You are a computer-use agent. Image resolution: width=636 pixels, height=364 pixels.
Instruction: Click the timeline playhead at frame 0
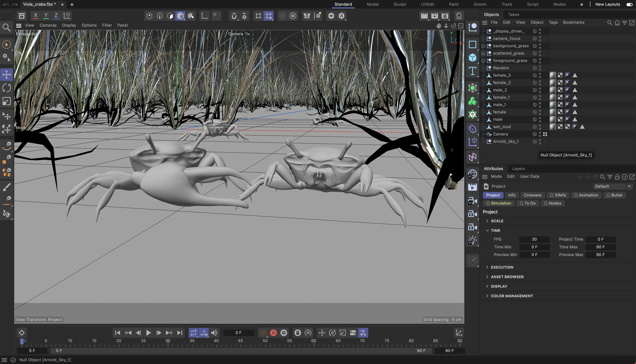[x=22, y=341]
